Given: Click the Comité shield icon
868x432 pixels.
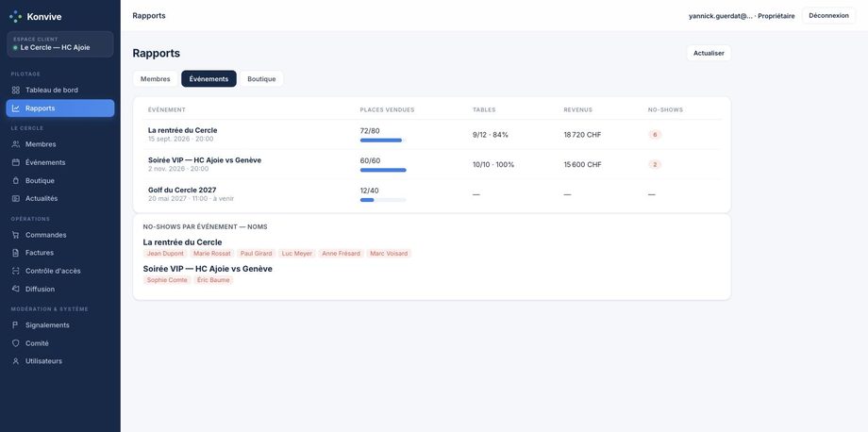Looking at the screenshot, I should tap(15, 343).
